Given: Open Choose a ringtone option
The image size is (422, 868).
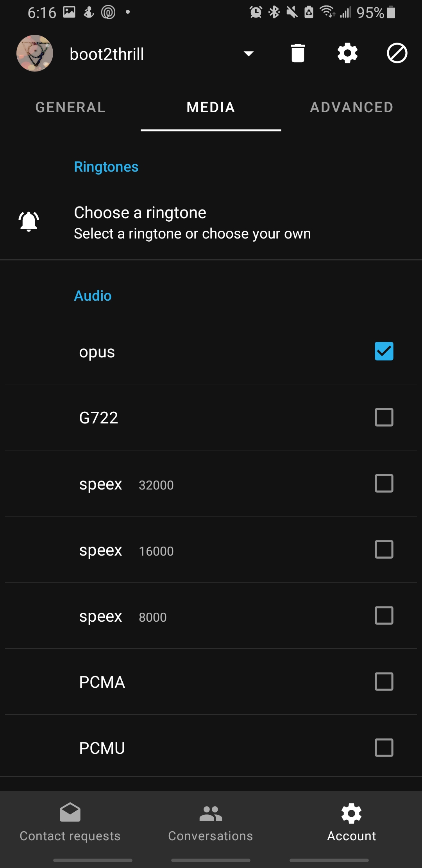Looking at the screenshot, I should point(192,222).
